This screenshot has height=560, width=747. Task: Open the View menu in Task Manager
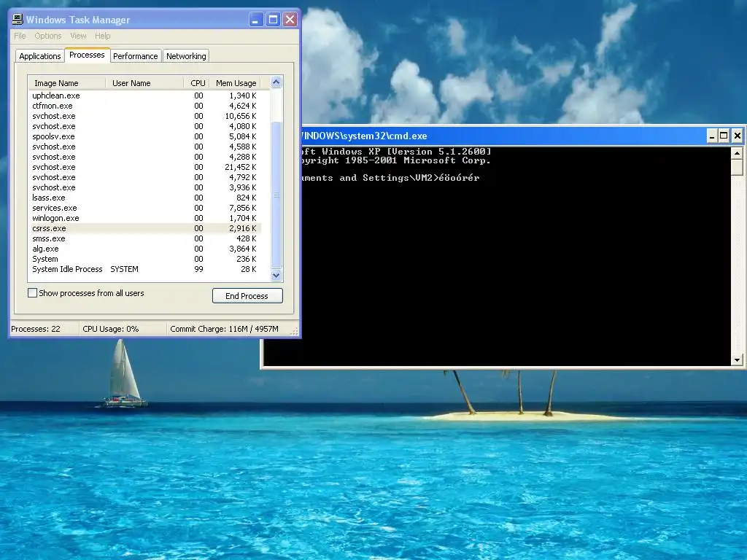(78, 36)
